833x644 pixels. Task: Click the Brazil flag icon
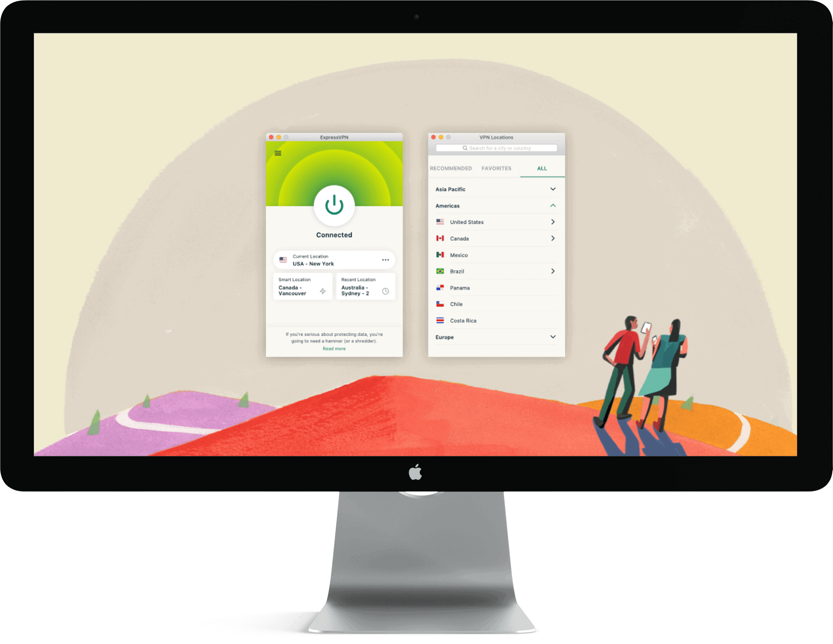(440, 271)
